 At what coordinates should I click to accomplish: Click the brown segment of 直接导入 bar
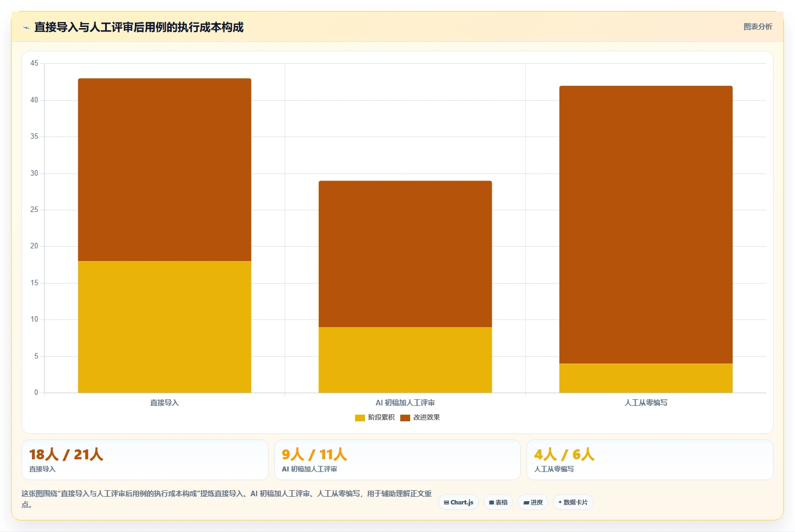coord(165,170)
